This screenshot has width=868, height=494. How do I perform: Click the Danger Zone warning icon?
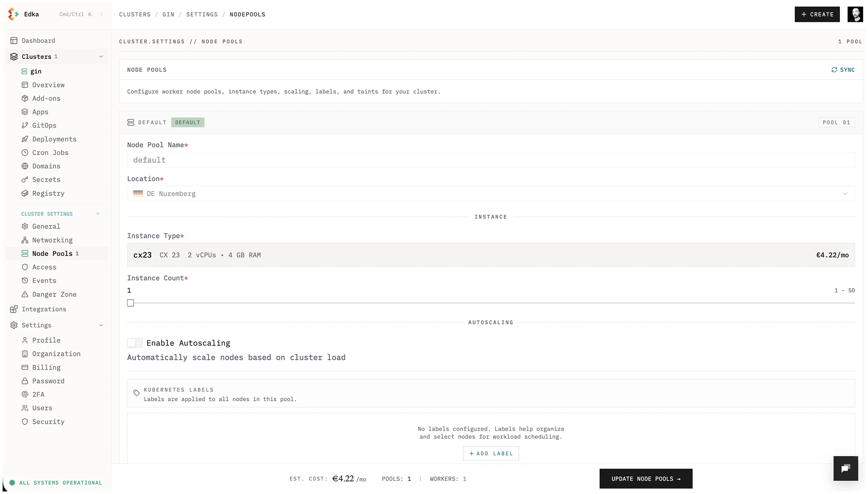pos(25,294)
